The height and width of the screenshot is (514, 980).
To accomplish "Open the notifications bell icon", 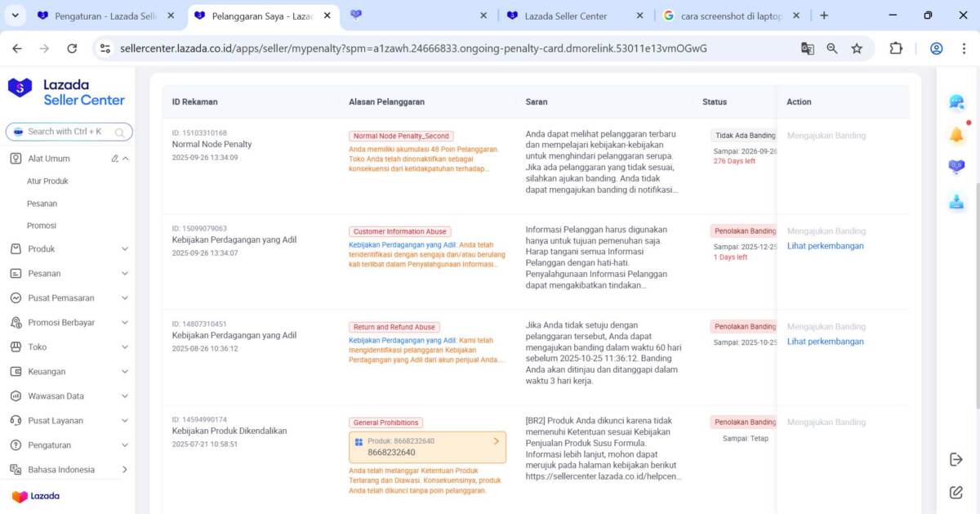I will [956, 136].
